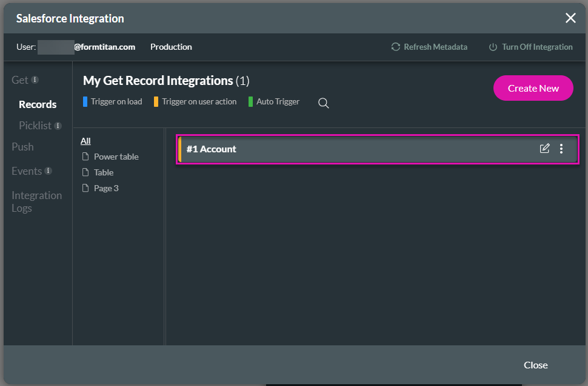
Task: Open the kebab menu on the #1 Account row
Action: pos(561,148)
